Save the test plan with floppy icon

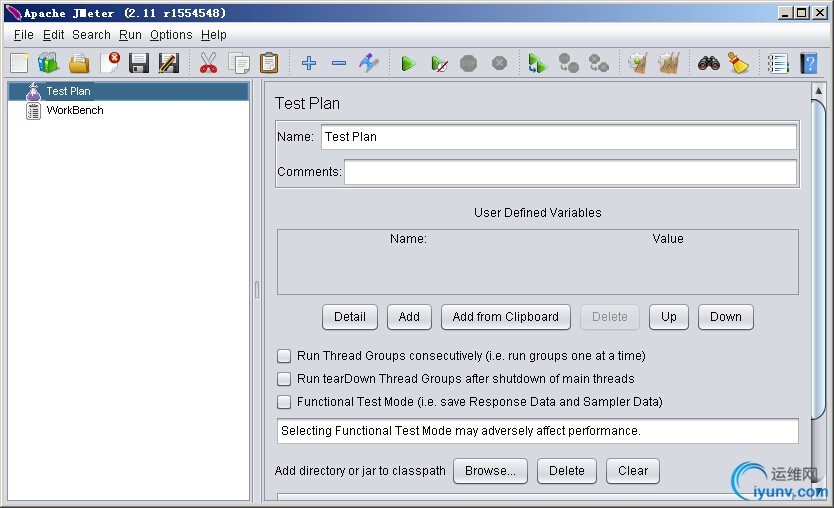(x=139, y=63)
